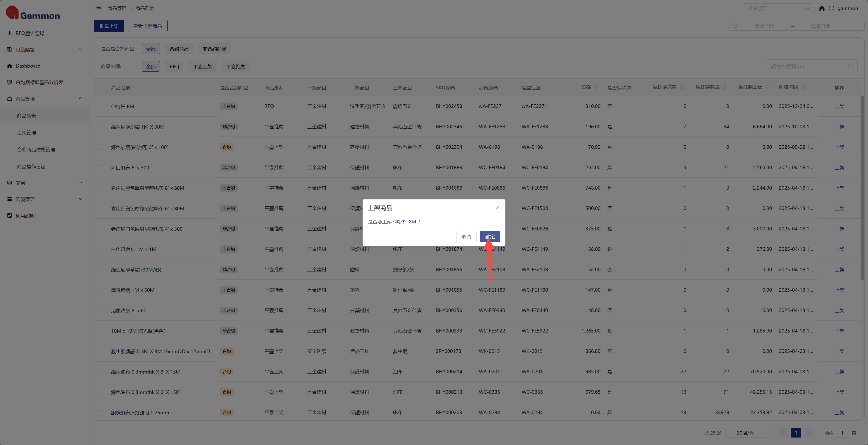Sort by 總採購次數 column arrows

[x=682, y=87]
